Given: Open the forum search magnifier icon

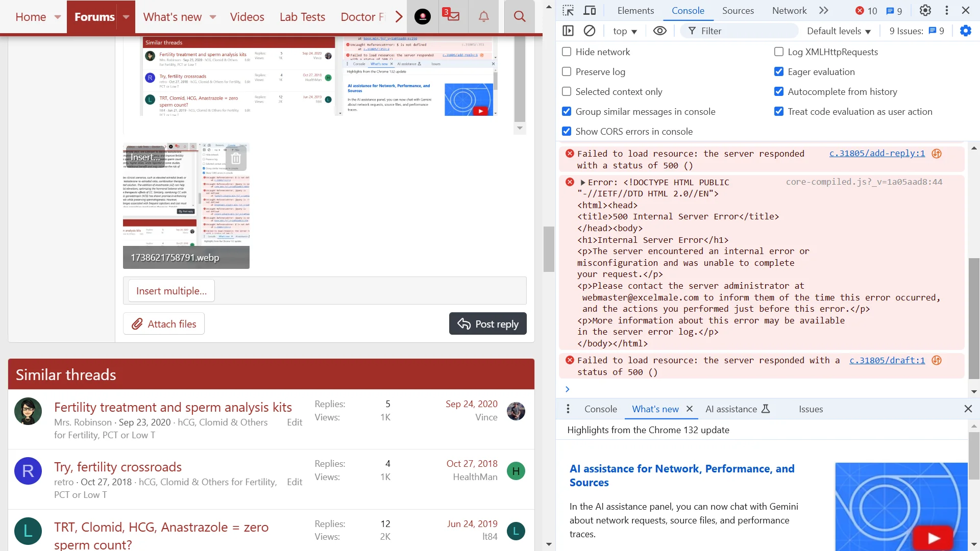Looking at the screenshot, I should pyautogui.click(x=520, y=17).
